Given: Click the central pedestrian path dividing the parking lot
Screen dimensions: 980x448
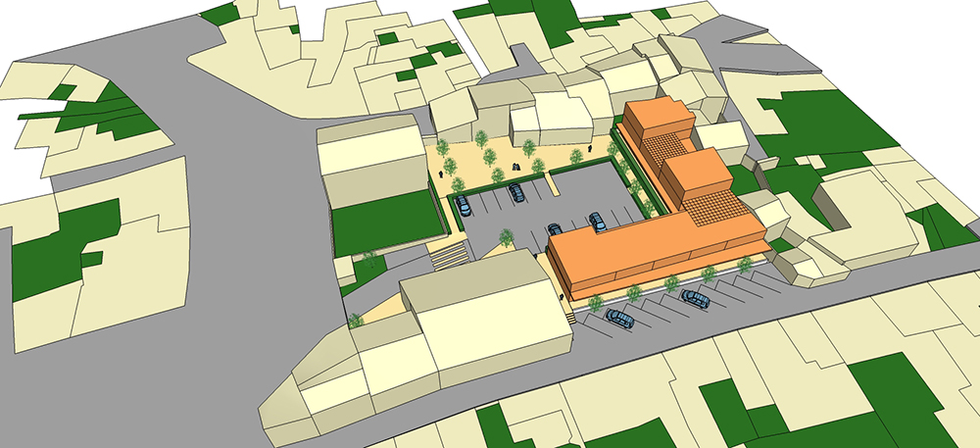Looking at the screenshot, I should coord(552,183).
